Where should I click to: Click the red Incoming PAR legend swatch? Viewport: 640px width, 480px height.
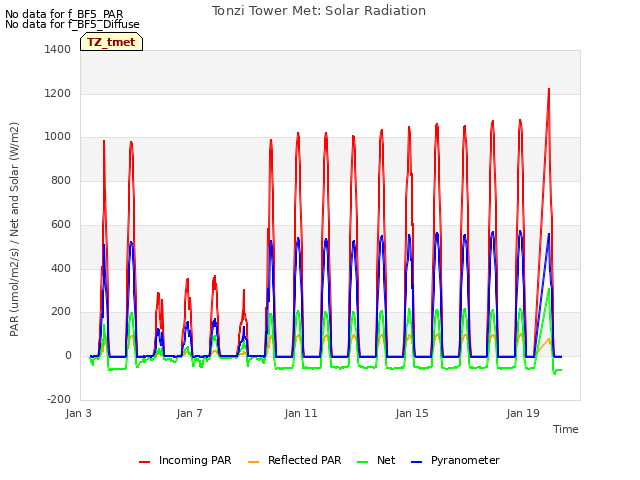pyautogui.click(x=144, y=462)
